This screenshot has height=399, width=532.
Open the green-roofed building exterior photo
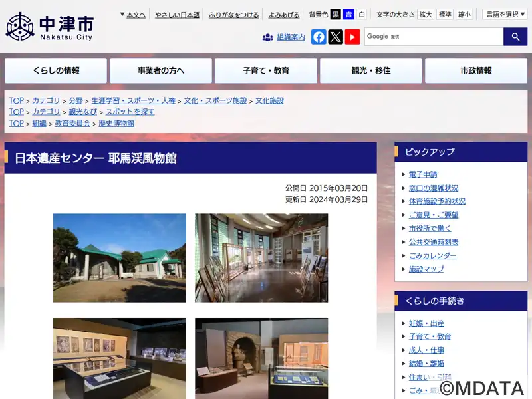[x=120, y=258]
